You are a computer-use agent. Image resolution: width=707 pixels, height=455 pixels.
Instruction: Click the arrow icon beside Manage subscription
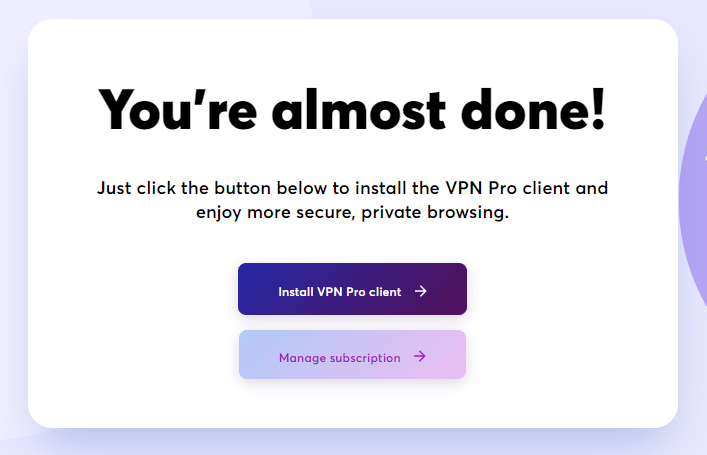pos(420,357)
